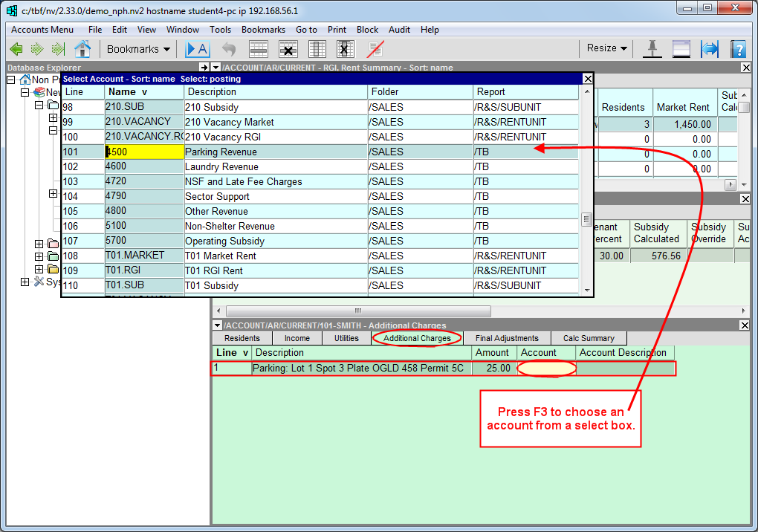Viewport: 758px width, 532px height.
Task: Expand the yellow folder tree node
Action: click(39, 268)
